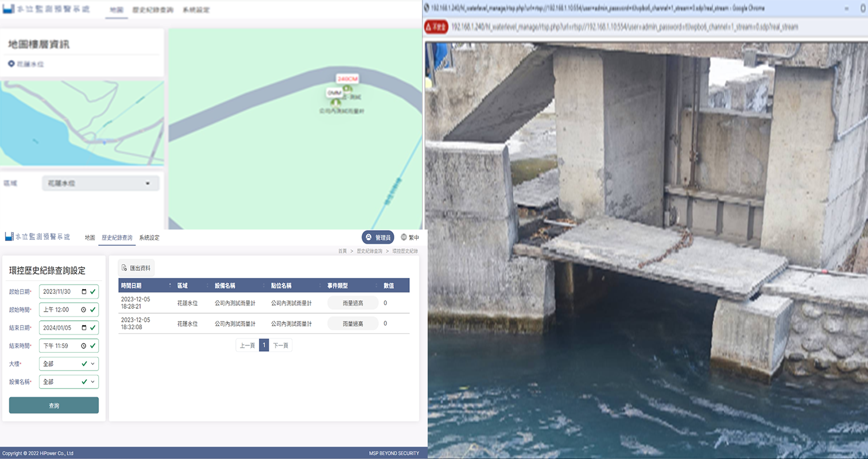Click the location pin beside 花蓮水位

(x=11, y=64)
